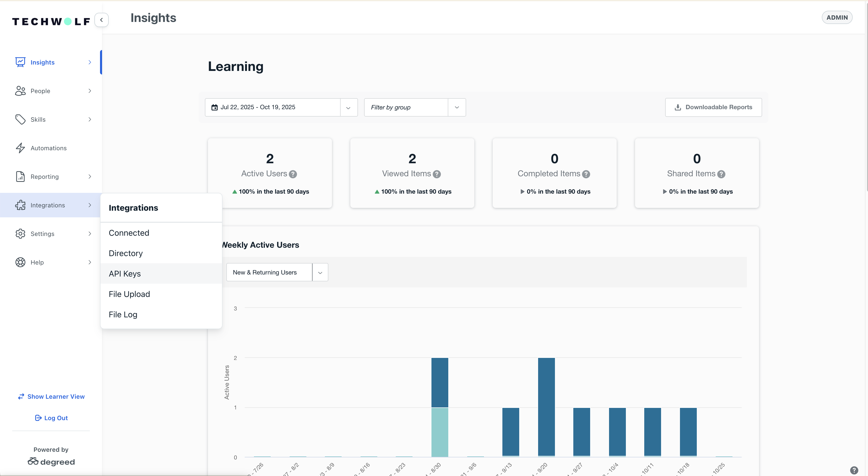Open the date range dropdown
868x476 pixels.
click(x=349, y=107)
